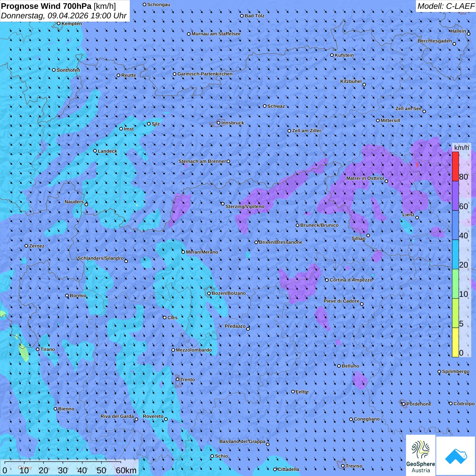Click the '60km' scale bar label
The height and width of the screenshot is (476, 476).
(126, 470)
